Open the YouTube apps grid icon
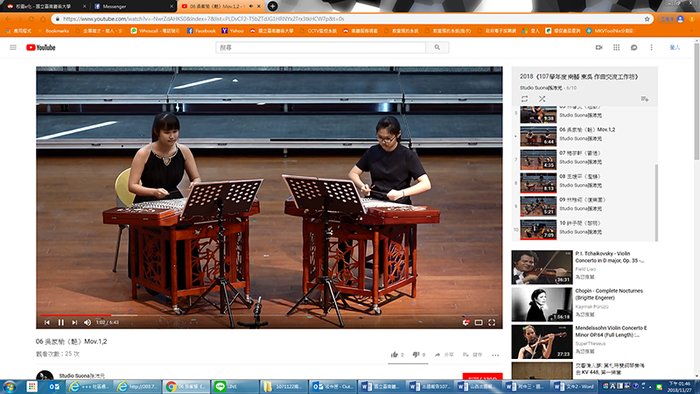700x394 pixels. (x=617, y=47)
